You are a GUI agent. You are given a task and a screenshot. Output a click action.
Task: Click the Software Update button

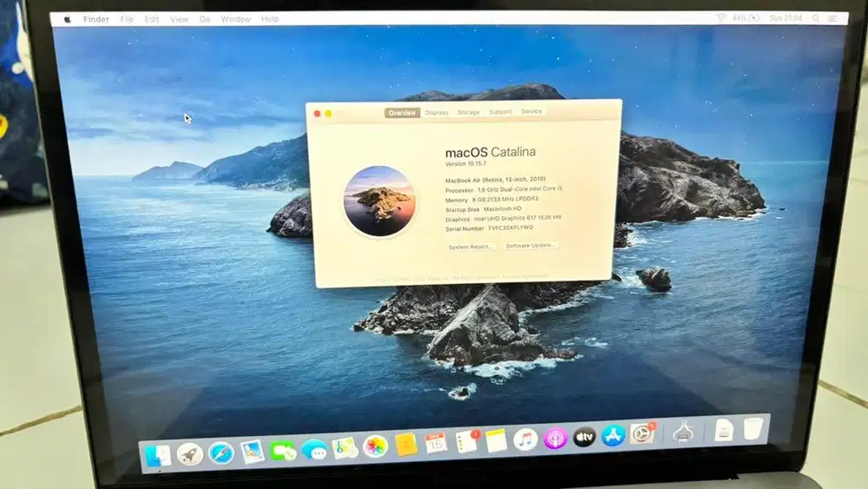[x=530, y=245]
